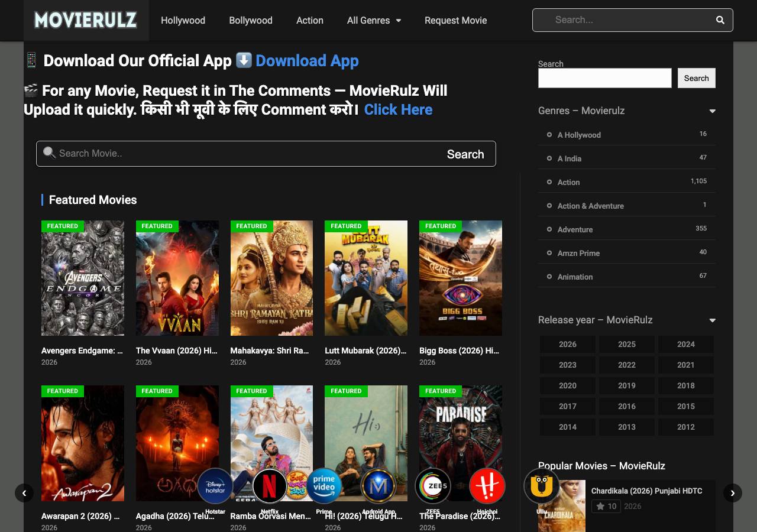Screen dimensions: 757x532
Task: Click 'Bigg Boss (2026) Hi...' title link
Action: coord(459,351)
